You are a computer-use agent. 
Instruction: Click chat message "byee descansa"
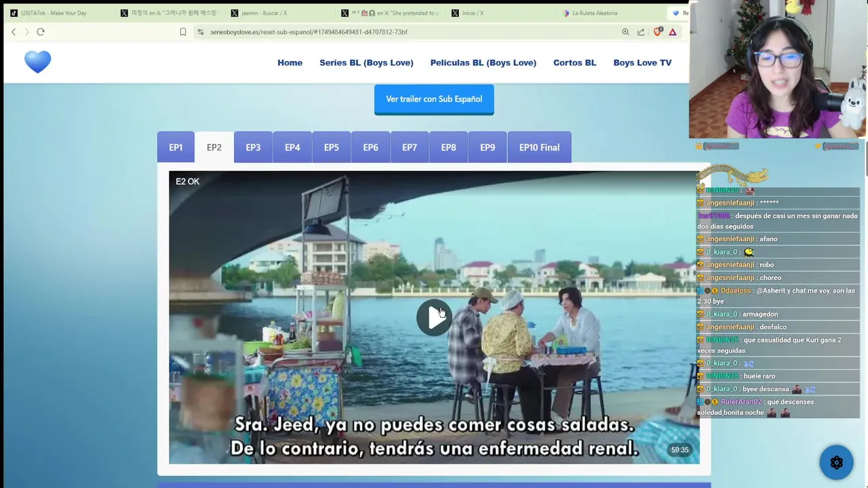tap(766, 389)
